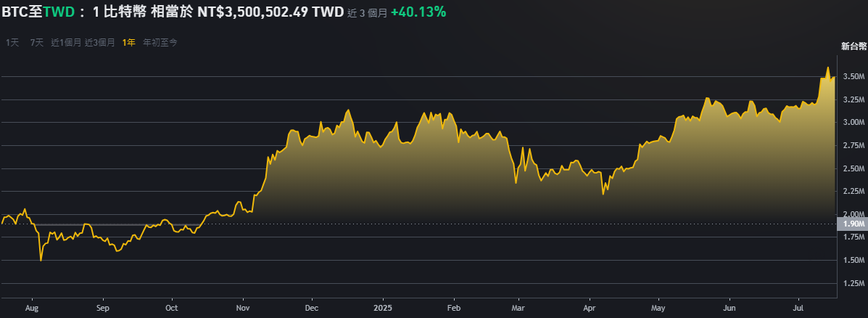Click the 1.75M axis value
868x318 pixels.
coord(855,237)
